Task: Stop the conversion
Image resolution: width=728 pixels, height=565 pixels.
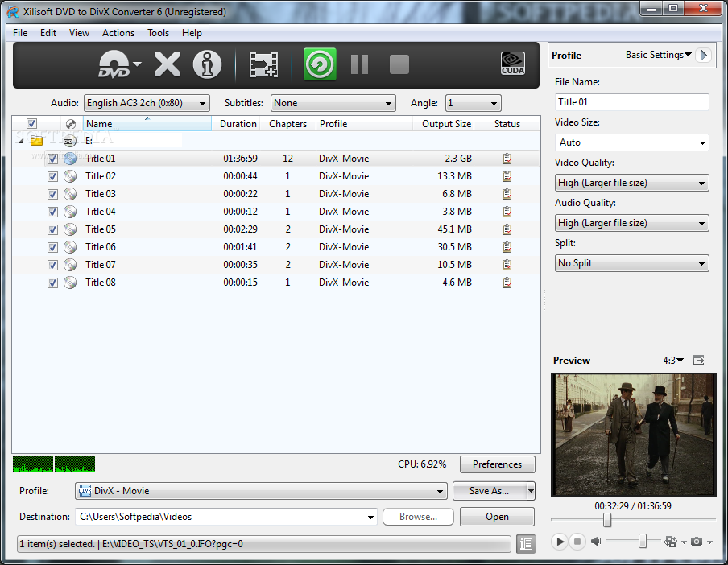Action: coord(399,64)
